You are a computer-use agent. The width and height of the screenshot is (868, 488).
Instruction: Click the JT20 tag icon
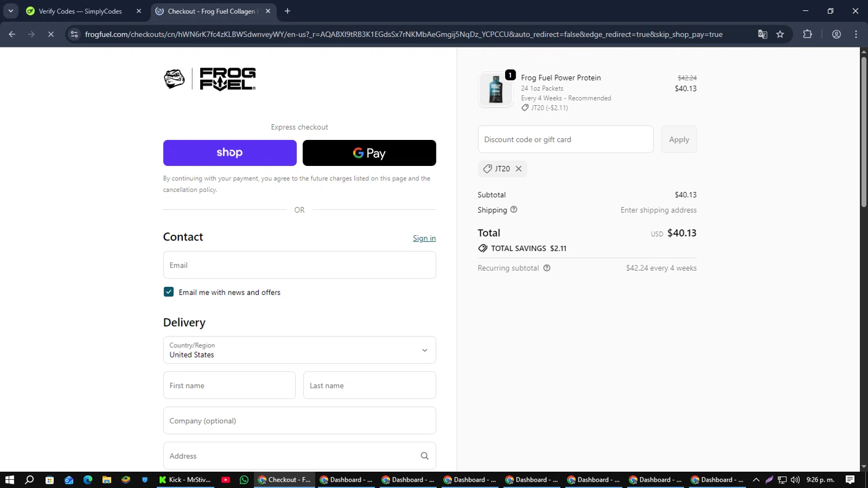pyautogui.click(x=488, y=169)
